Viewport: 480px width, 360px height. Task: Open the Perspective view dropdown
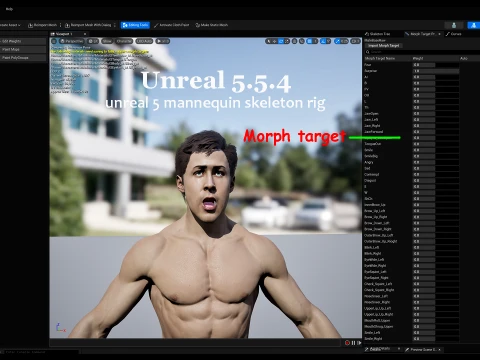pos(71,41)
